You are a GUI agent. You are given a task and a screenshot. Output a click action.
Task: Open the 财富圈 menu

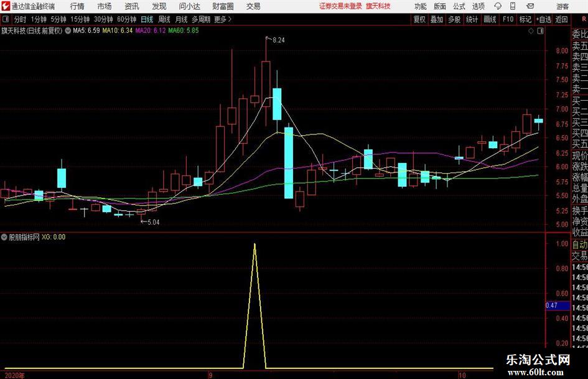coord(223,6)
